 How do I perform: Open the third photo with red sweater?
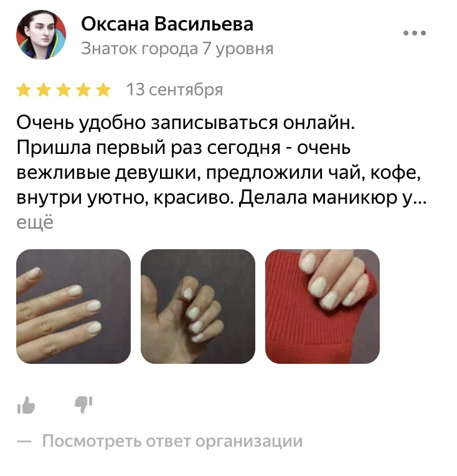point(323,307)
